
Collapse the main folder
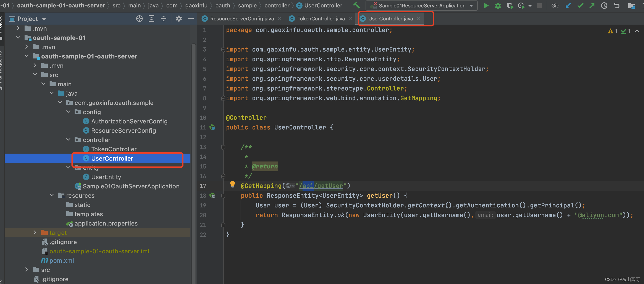[x=44, y=84]
